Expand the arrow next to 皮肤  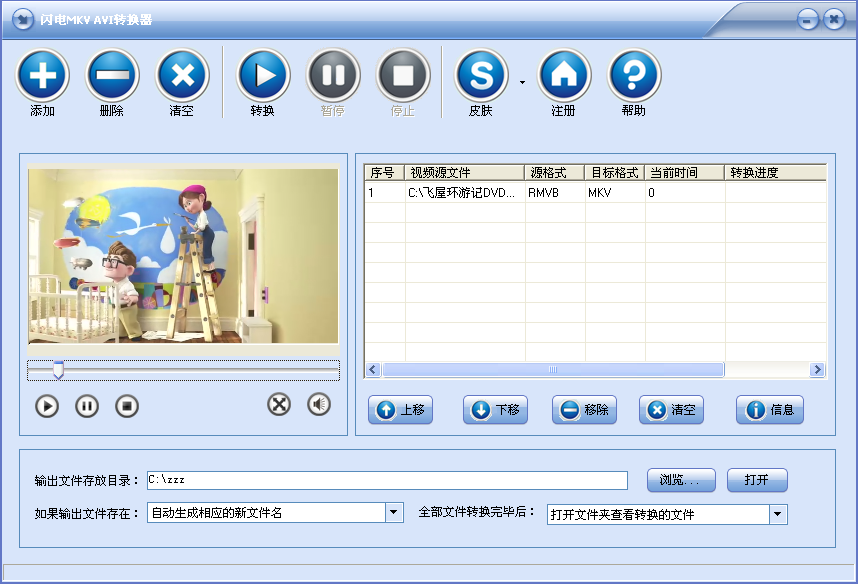(523, 82)
